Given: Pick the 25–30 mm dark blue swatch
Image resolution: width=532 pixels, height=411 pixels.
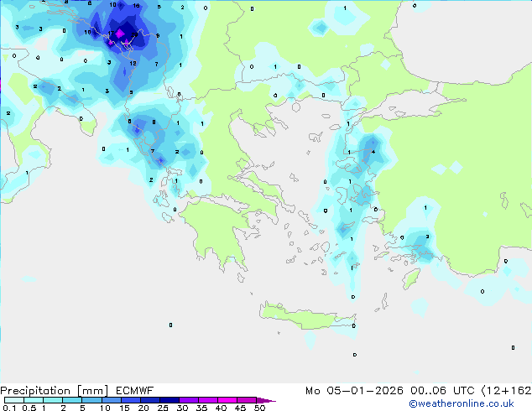Looking at the screenshot, I should coord(169,400).
